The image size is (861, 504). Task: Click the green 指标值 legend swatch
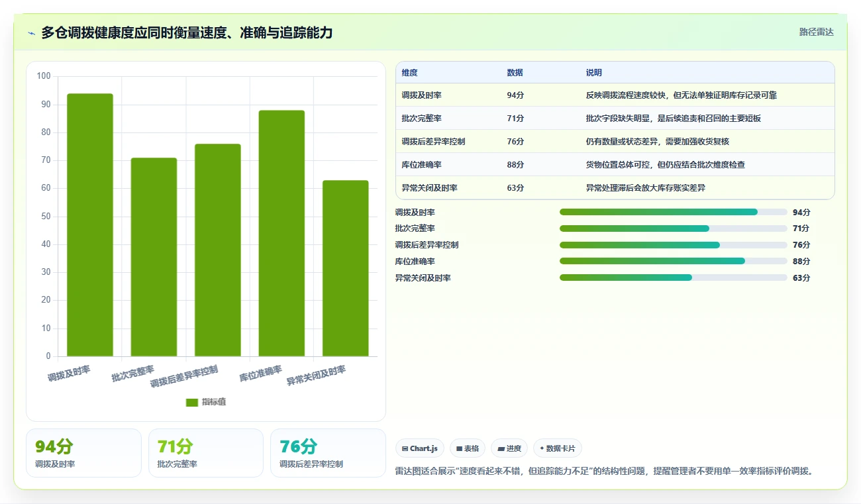pos(192,402)
